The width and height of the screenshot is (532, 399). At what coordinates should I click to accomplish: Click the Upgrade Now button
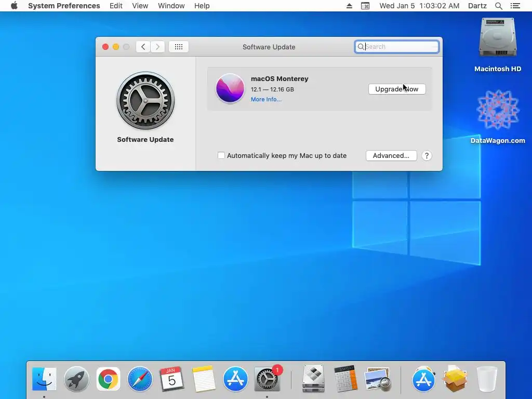coord(397,89)
